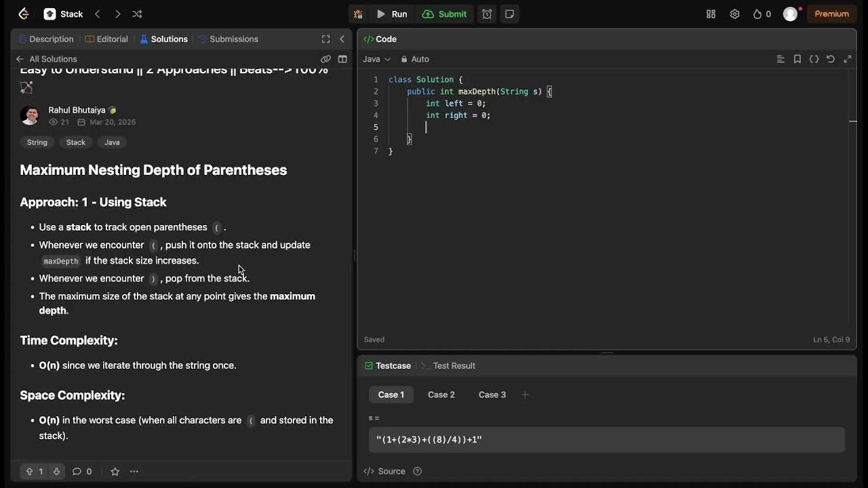Image resolution: width=868 pixels, height=488 pixels.
Task: Collapse the left panel with chevron
Action: 342,39
